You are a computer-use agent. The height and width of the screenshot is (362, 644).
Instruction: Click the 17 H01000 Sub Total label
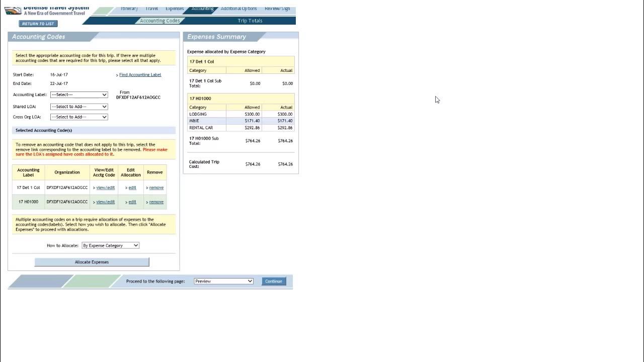pos(204,141)
